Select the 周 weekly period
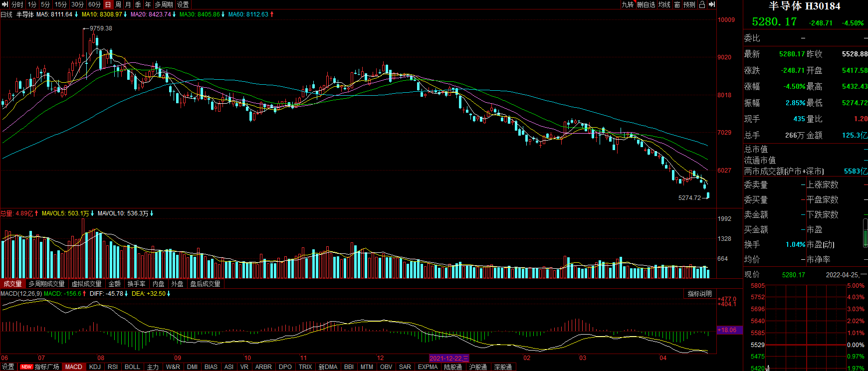 (x=118, y=4)
